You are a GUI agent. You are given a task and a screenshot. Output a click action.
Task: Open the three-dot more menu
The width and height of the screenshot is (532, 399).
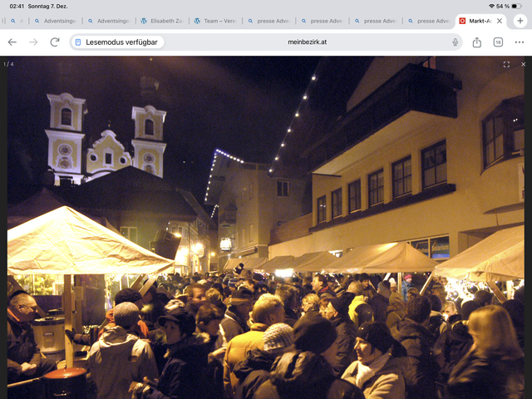click(520, 42)
